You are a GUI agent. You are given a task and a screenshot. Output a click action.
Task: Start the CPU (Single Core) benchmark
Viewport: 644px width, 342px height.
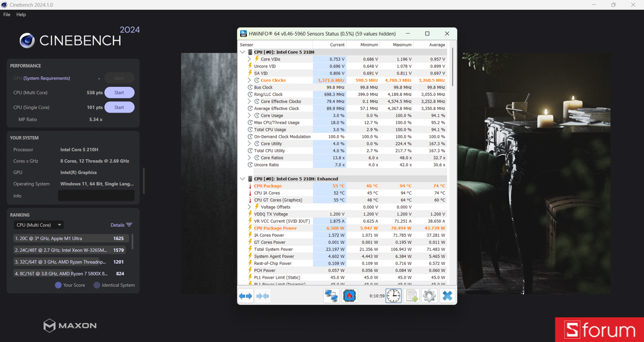[x=119, y=107]
